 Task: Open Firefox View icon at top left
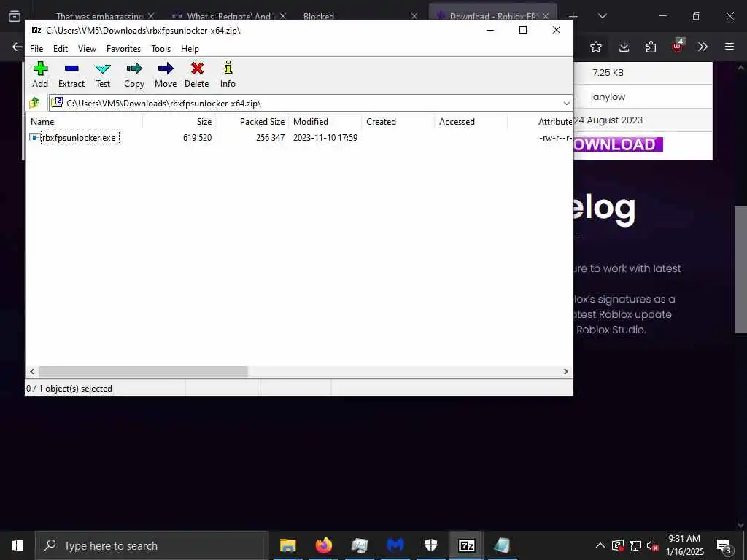15,16
